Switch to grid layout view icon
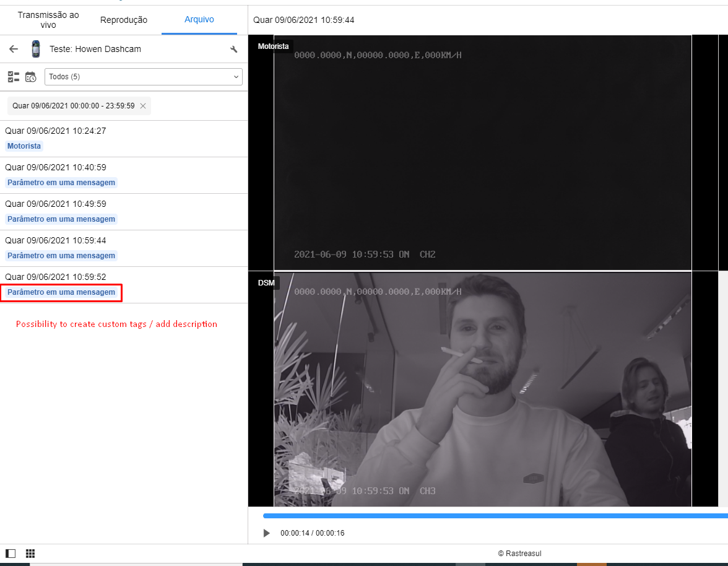 30,554
